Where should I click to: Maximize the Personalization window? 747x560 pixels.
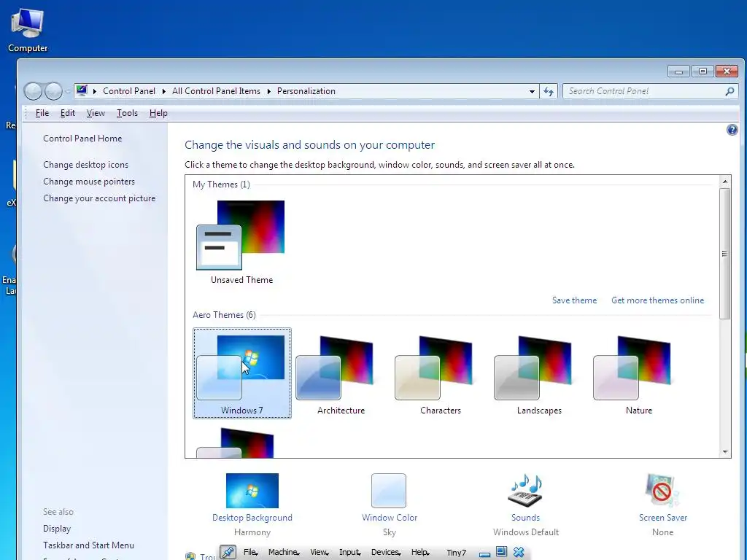703,71
